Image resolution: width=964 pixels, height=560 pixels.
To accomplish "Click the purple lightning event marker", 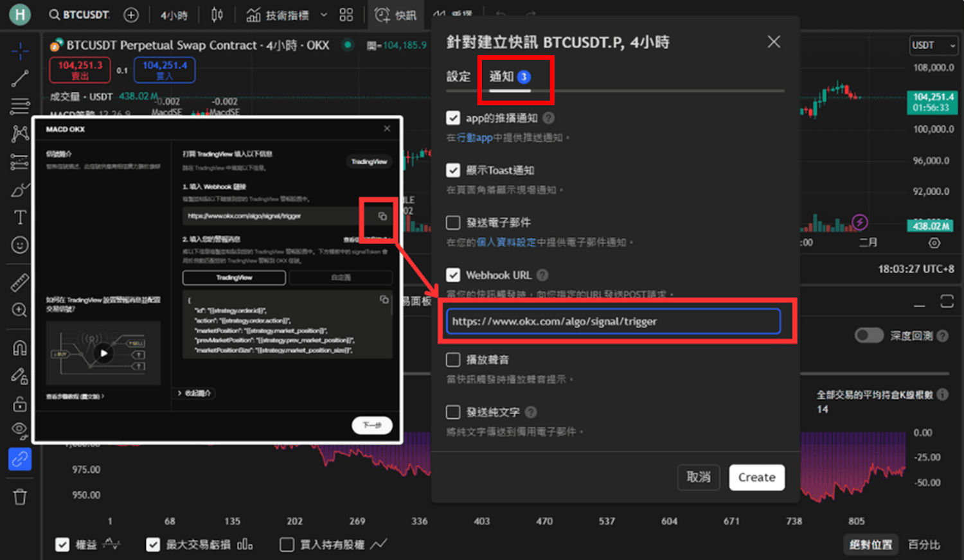I will [860, 222].
